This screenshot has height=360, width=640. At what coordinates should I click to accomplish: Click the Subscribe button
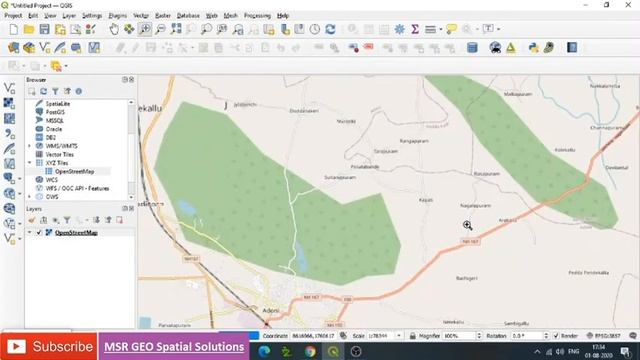point(49,347)
